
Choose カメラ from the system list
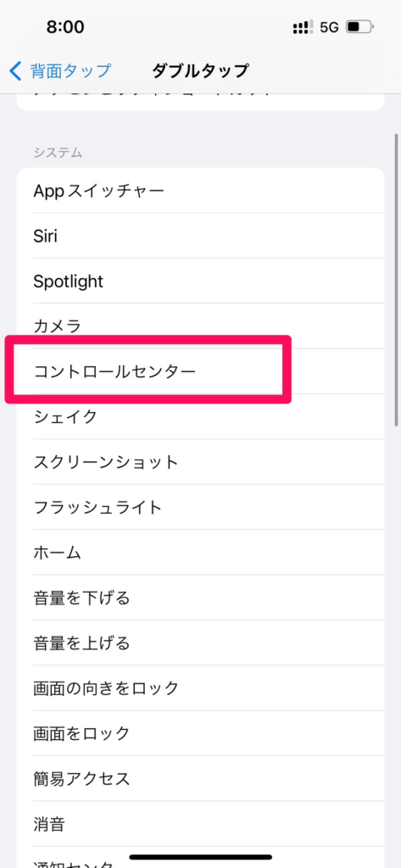pos(200,326)
